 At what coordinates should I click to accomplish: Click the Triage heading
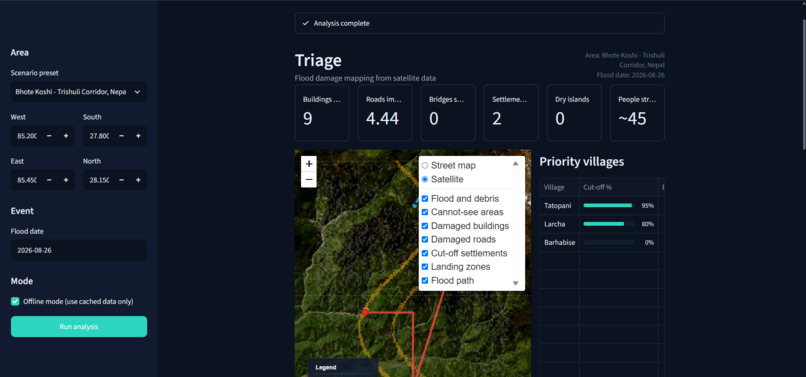pyautogui.click(x=318, y=60)
